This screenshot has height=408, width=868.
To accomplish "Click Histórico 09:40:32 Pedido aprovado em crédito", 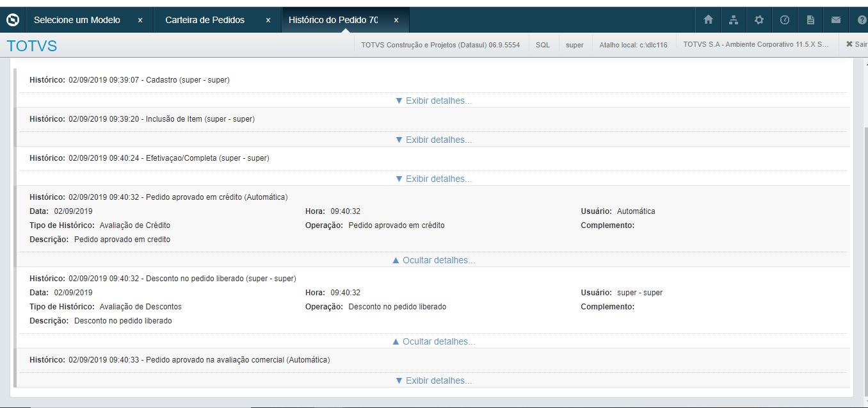I will (x=159, y=197).
